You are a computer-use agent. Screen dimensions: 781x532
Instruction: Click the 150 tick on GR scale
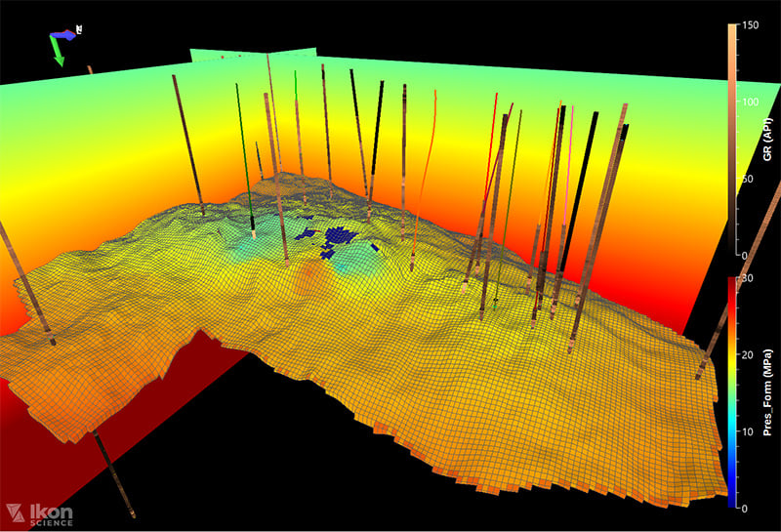coord(752,26)
